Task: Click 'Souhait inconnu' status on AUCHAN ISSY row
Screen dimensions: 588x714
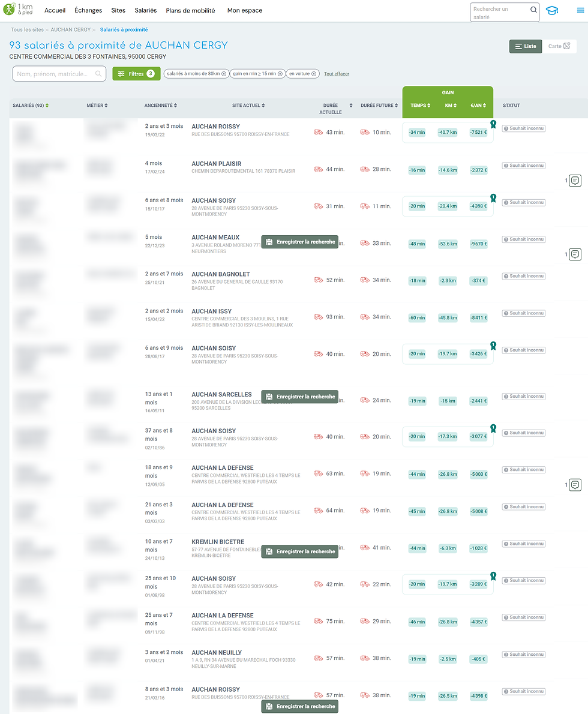Action: coord(524,313)
